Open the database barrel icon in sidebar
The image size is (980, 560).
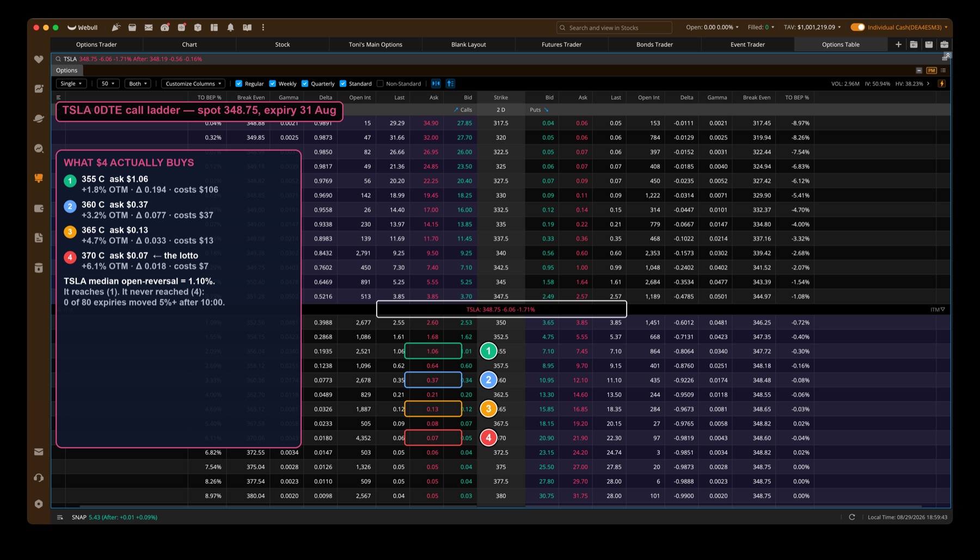click(x=39, y=267)
